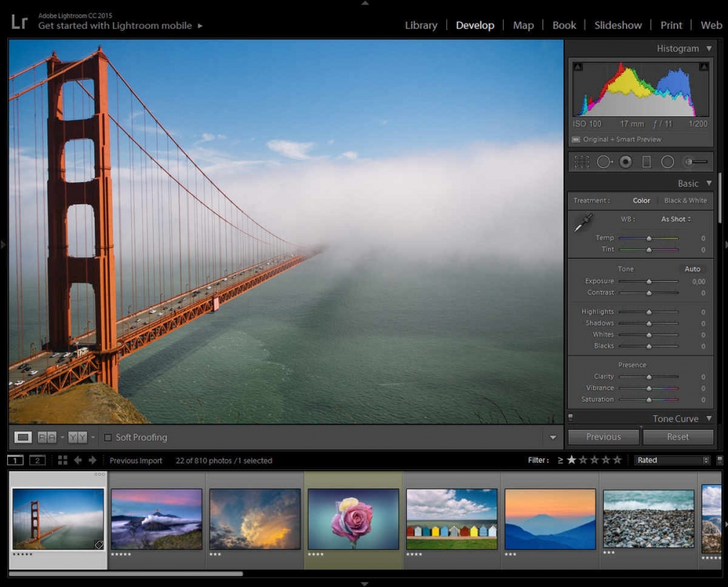Set filter rating to three stars

[x=594, y=460]
